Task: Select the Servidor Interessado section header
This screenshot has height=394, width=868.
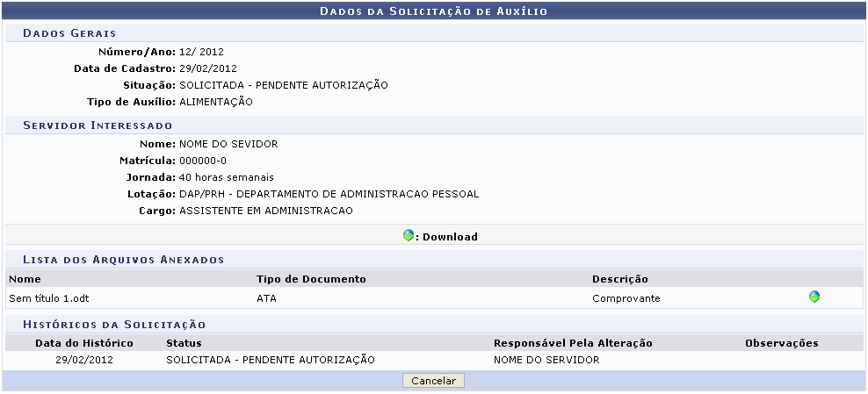Action: point(97,125)
